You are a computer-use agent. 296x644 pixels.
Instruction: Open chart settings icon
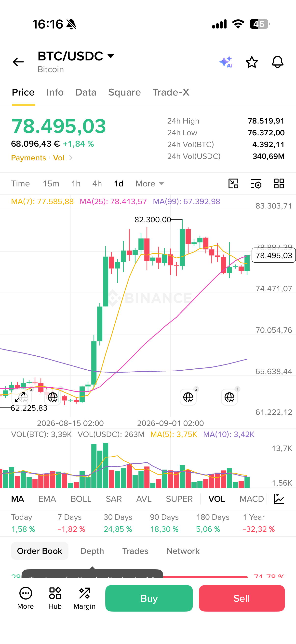[x=256, y=183]
